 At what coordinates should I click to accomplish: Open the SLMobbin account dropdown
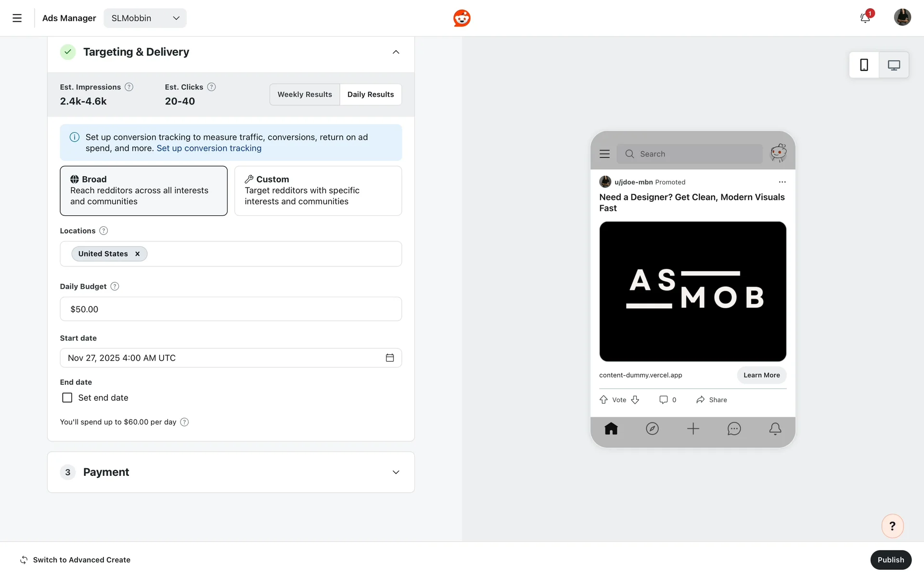coord(145,18)
